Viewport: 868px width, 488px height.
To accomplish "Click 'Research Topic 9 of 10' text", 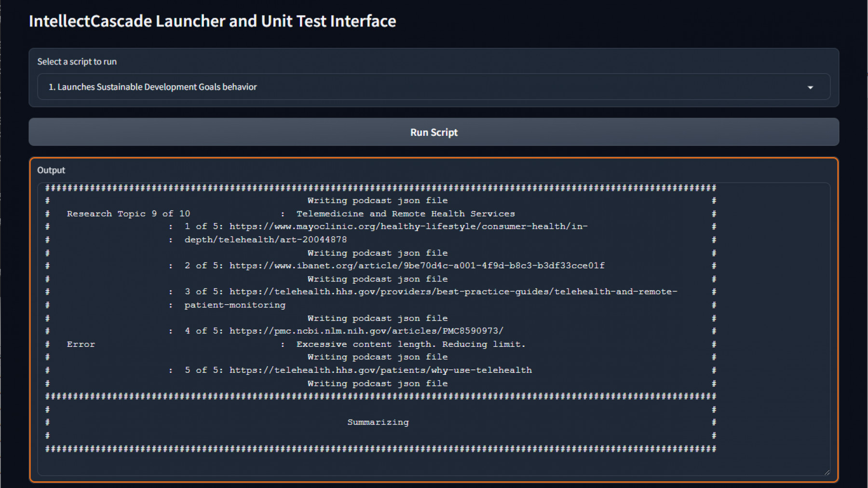I will pos(128,214).
